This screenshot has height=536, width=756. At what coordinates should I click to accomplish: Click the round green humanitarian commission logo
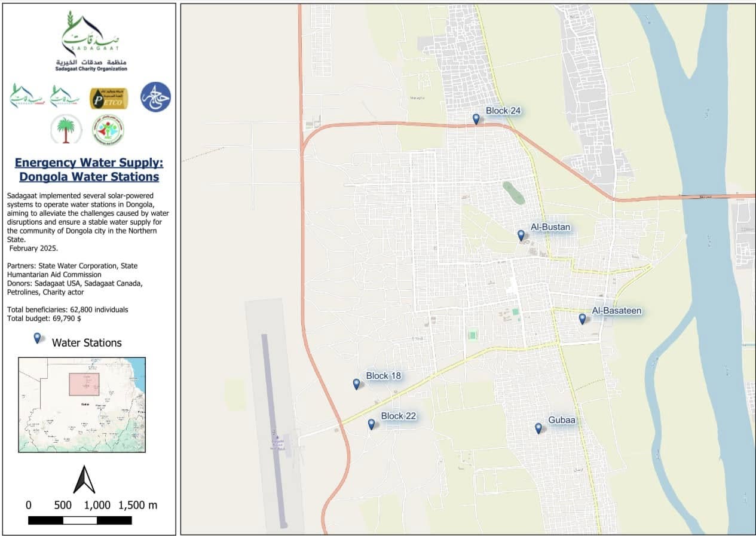[108, 130]
